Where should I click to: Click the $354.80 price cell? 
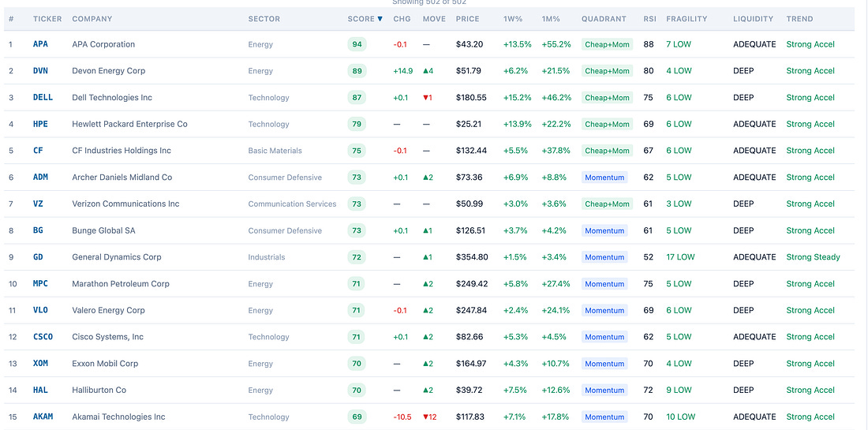(472, 256)
